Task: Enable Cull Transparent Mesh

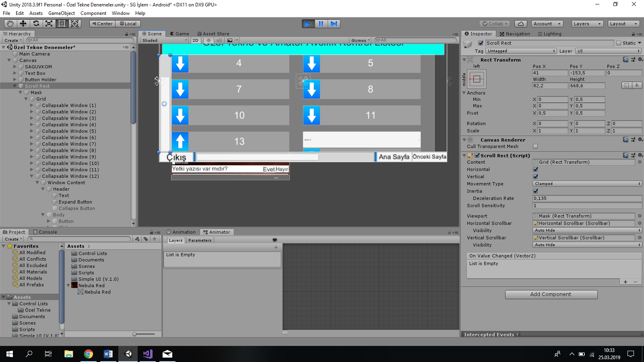Action: 535,146
